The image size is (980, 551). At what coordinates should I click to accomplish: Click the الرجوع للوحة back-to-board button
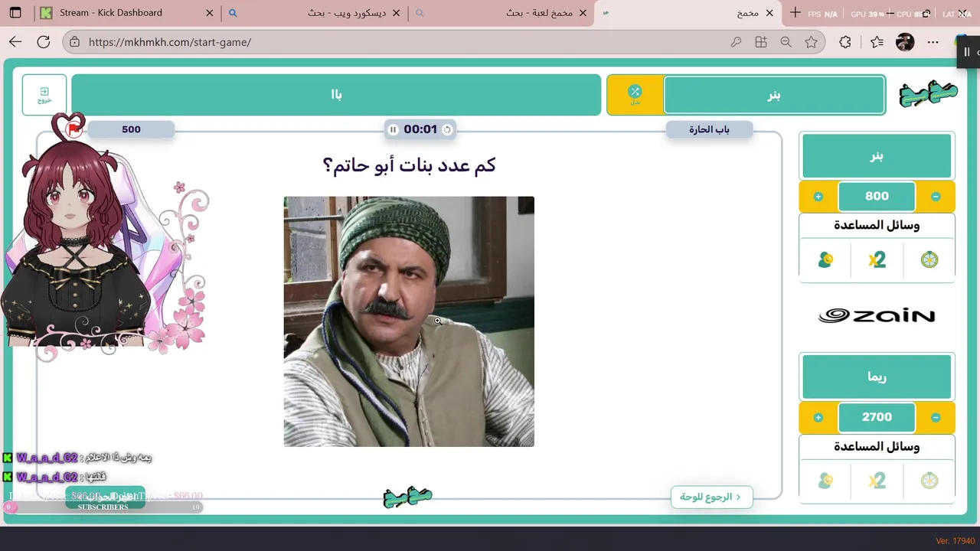(711, 497)
